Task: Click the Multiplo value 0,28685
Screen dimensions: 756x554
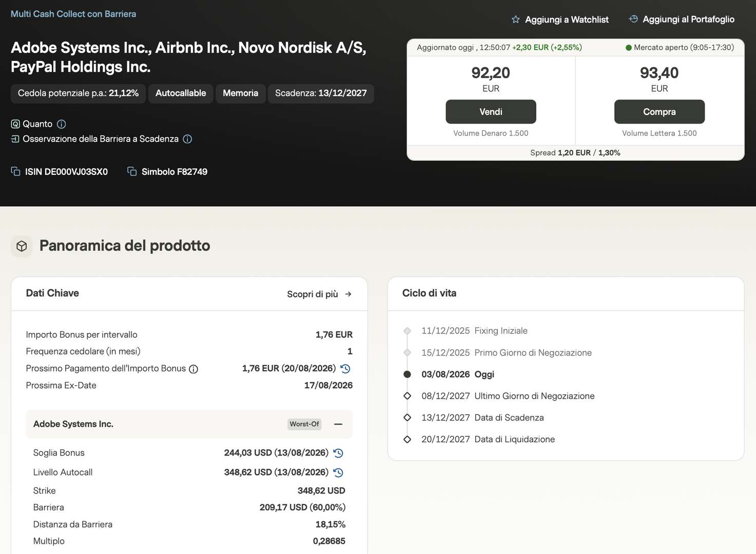Action: (x=329, y=541)
